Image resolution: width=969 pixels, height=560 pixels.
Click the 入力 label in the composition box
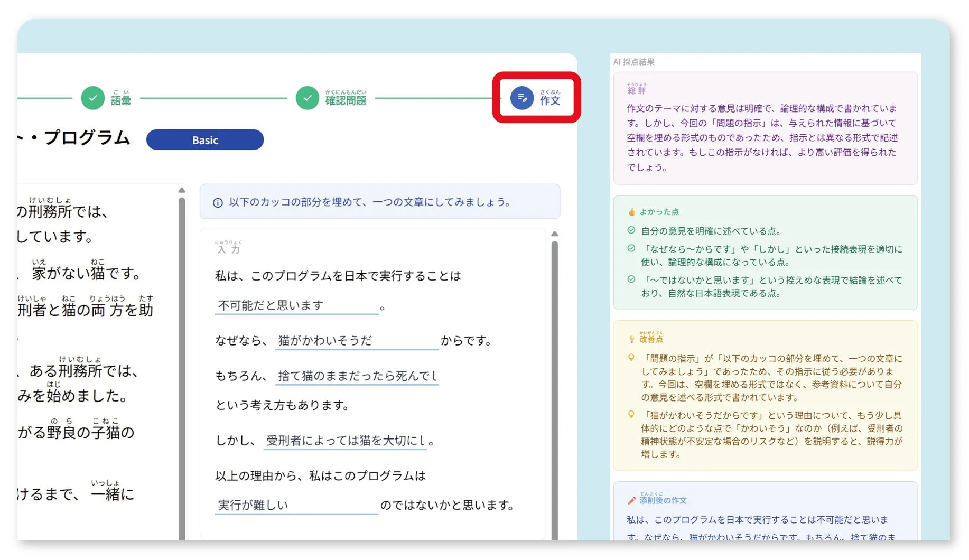pyautogui.click(x=228, y=248)
